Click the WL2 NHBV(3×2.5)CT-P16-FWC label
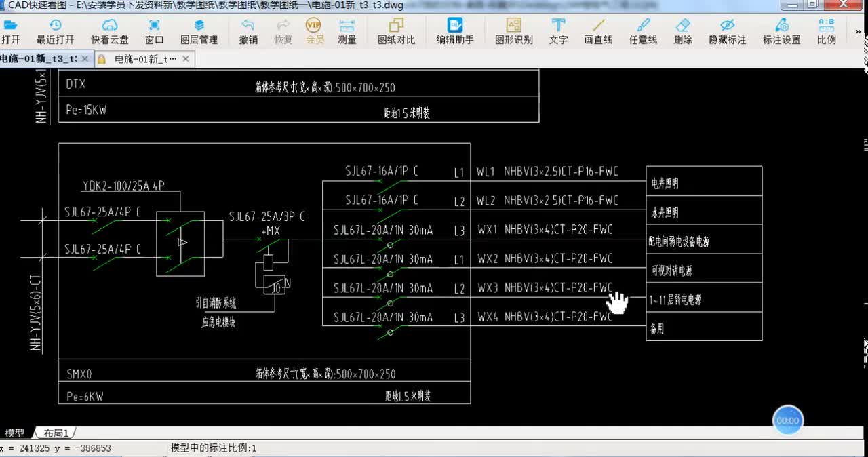 547,200
